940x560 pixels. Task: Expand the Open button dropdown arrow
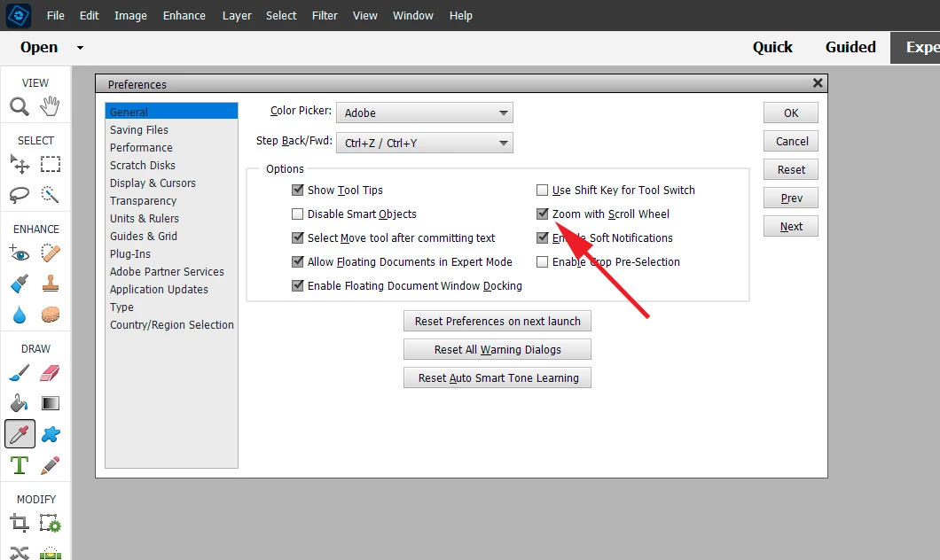coord(80,47)
